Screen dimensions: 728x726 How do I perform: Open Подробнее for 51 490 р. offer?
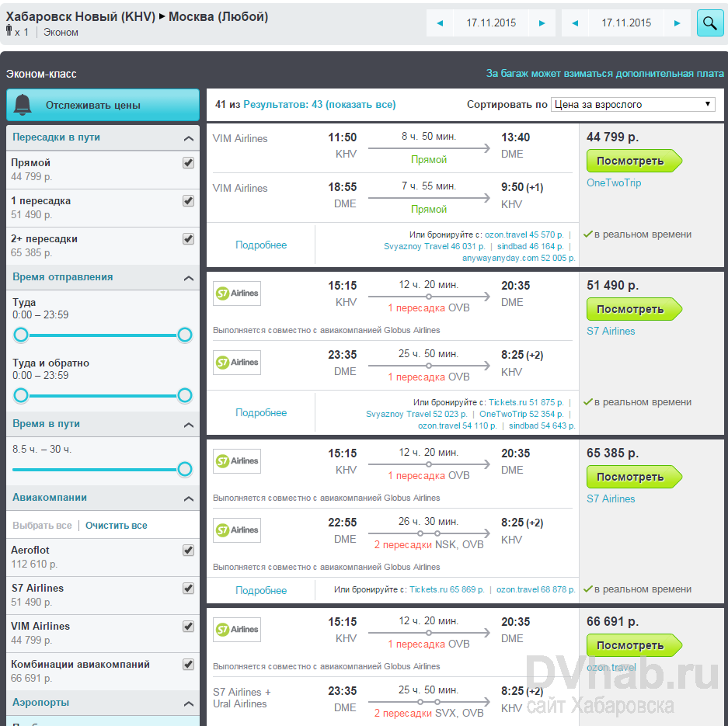[261, 413]
